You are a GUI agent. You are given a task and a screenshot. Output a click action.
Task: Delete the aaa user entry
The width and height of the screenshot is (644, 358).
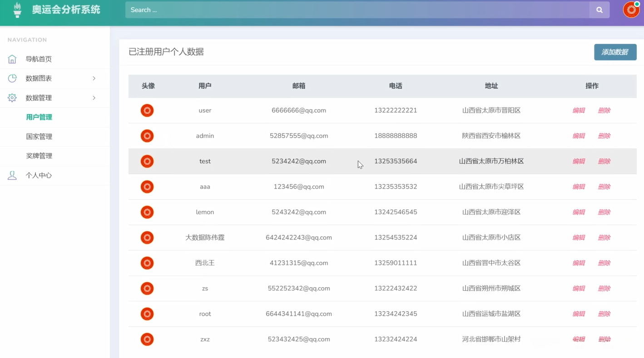604,187
